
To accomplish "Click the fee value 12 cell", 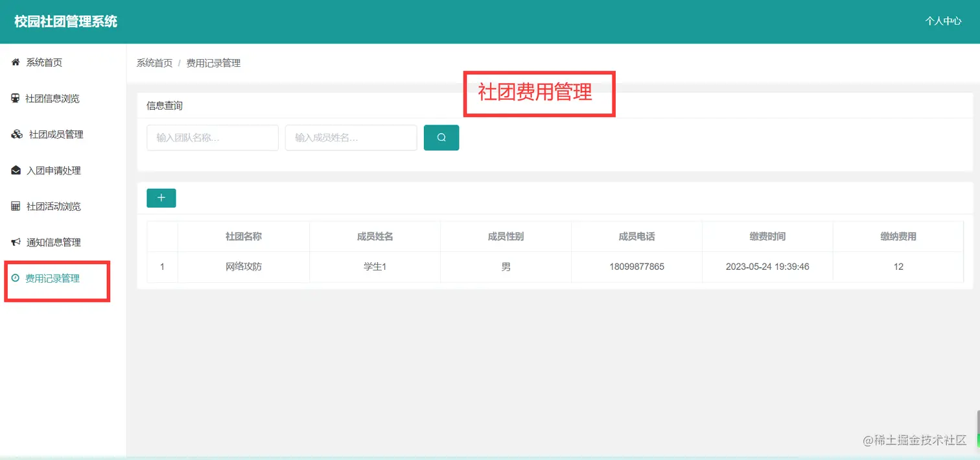I will click(x=898, y=267).
